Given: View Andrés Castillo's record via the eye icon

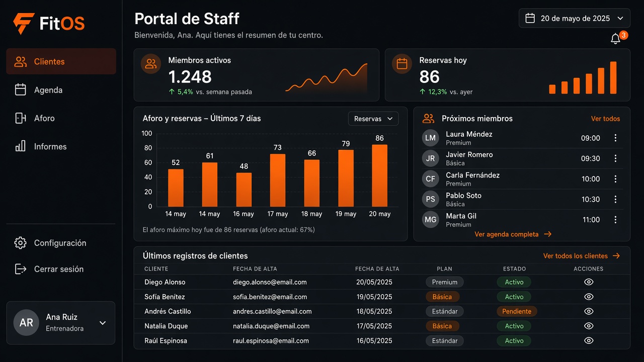Looking at the screenshot, I should (589, 311).
